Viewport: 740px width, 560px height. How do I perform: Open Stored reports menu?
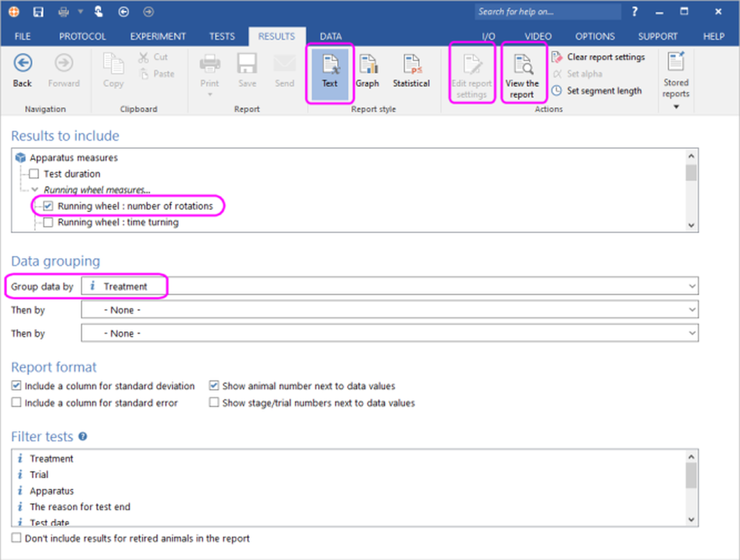[676, 80]
